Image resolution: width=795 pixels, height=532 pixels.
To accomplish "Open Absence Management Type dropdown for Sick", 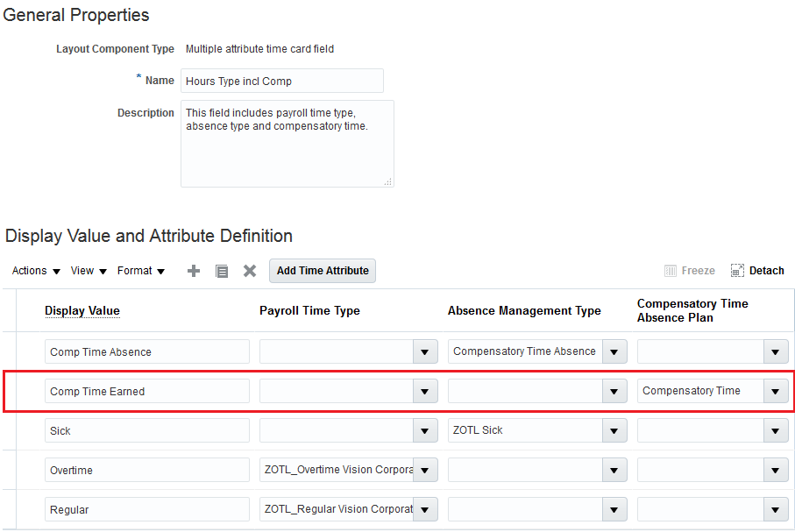I will point(614,431).
